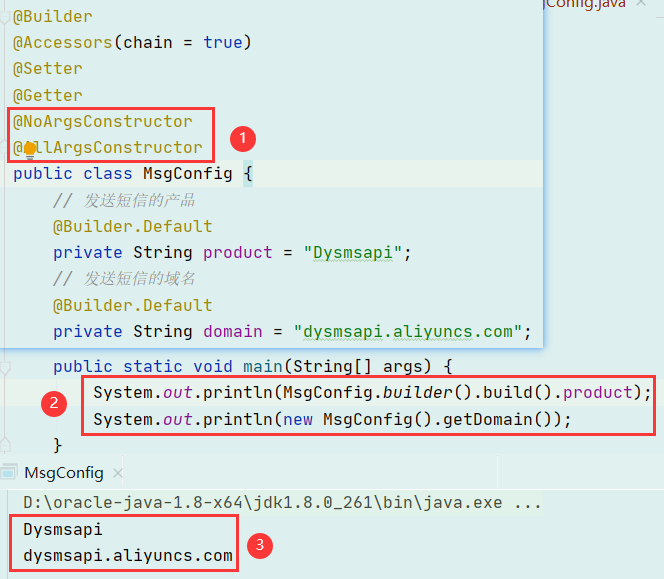Click the product field name
664x579 pixels.
[x=238, y=253]
